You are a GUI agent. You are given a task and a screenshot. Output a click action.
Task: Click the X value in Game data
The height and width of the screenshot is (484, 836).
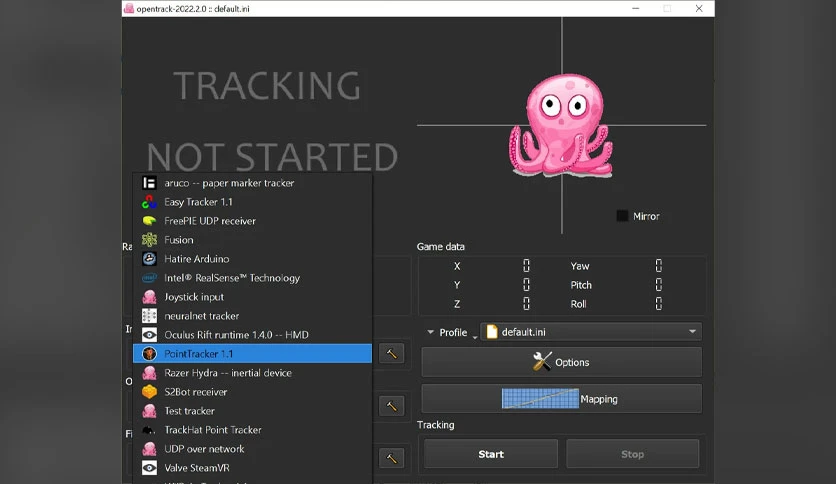(526, 265)
